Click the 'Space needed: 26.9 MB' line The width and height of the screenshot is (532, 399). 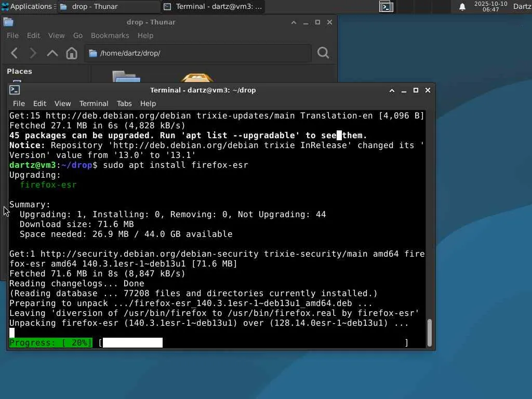coord(126,234)
